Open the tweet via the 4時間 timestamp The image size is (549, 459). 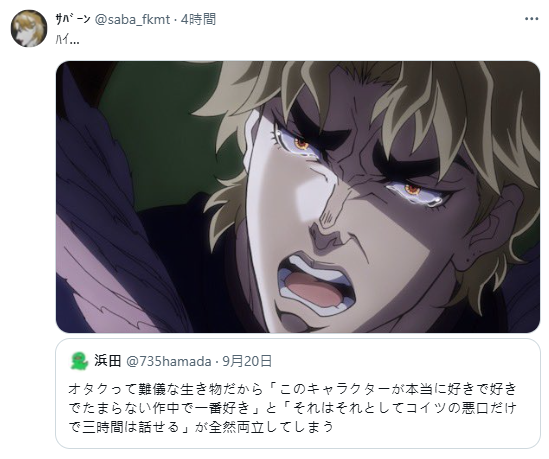(199, 19)
